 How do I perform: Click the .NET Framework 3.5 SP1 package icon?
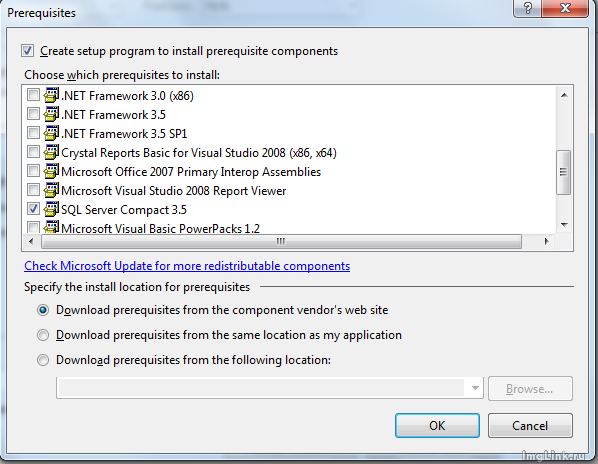click(x=51, y=133)
